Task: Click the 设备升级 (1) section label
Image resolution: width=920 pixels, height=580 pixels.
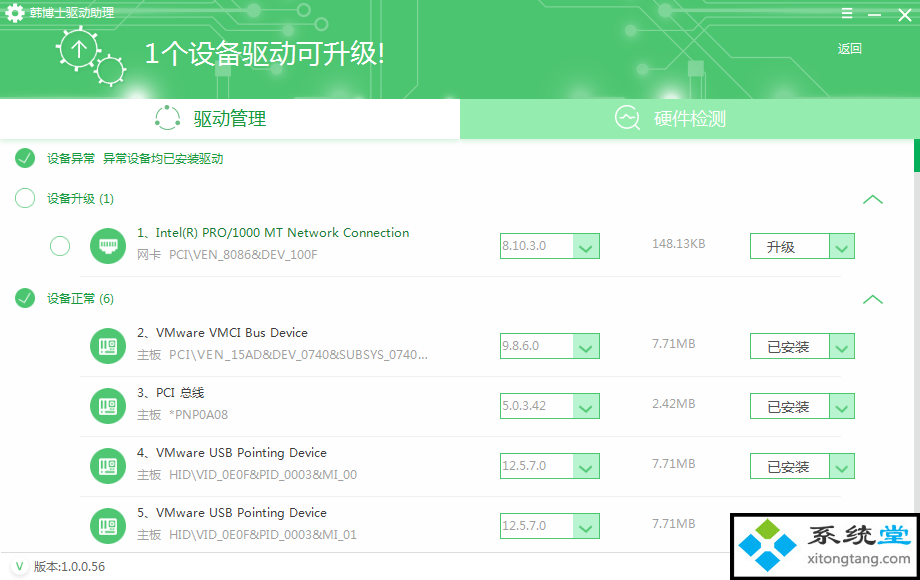Action: pyautogui.click(x=80, y=199)
